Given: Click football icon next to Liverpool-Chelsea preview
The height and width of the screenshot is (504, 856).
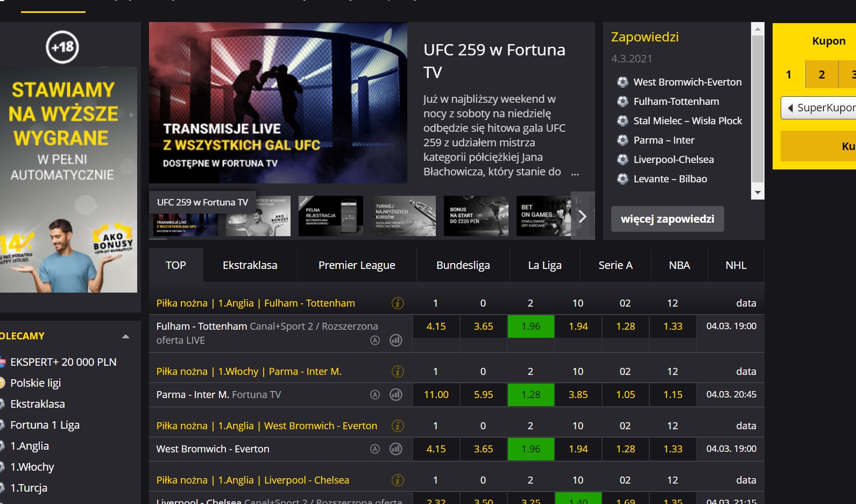Looking at the screenshot, I should 622,159.
